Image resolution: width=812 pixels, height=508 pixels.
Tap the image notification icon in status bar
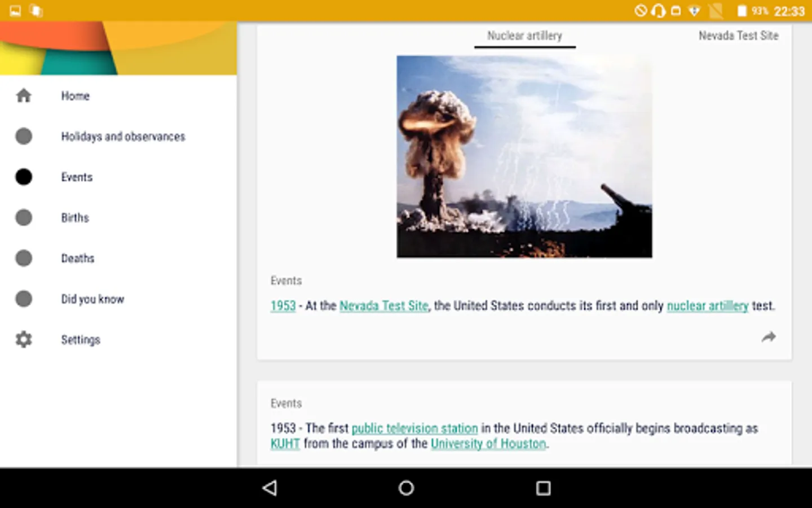tap(15, 11)
